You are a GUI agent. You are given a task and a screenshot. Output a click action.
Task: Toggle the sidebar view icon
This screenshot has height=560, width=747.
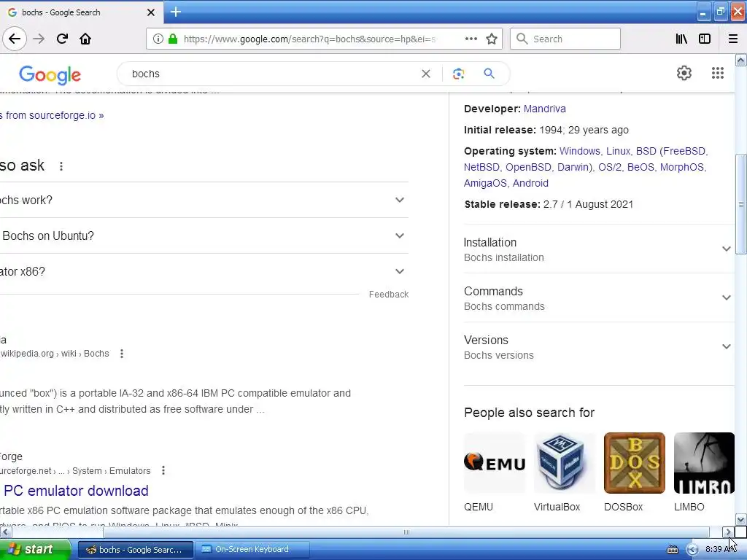[x=705, y=39]
